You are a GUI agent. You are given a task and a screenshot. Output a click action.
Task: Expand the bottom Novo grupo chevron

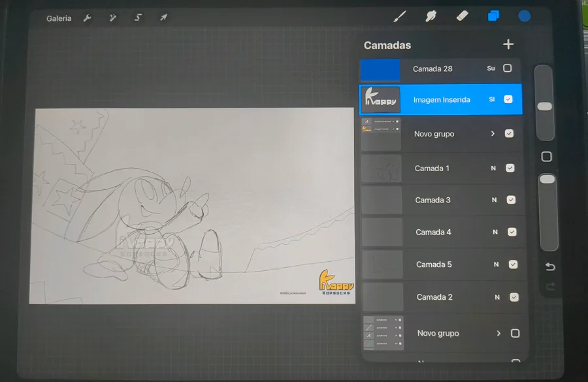click(x=498, y=333)
